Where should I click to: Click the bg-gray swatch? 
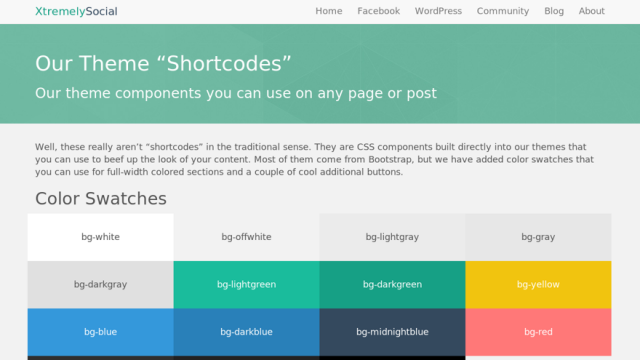pyautogui.click(x=538, y=237)
